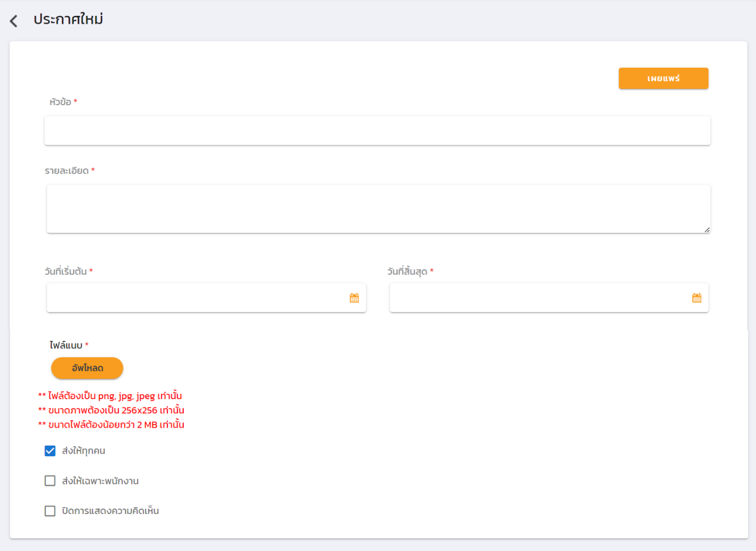This screenshot has height=551, width=756.
Task: Click the ประกาศใหม่ page heading
Action: pos(68,19)
